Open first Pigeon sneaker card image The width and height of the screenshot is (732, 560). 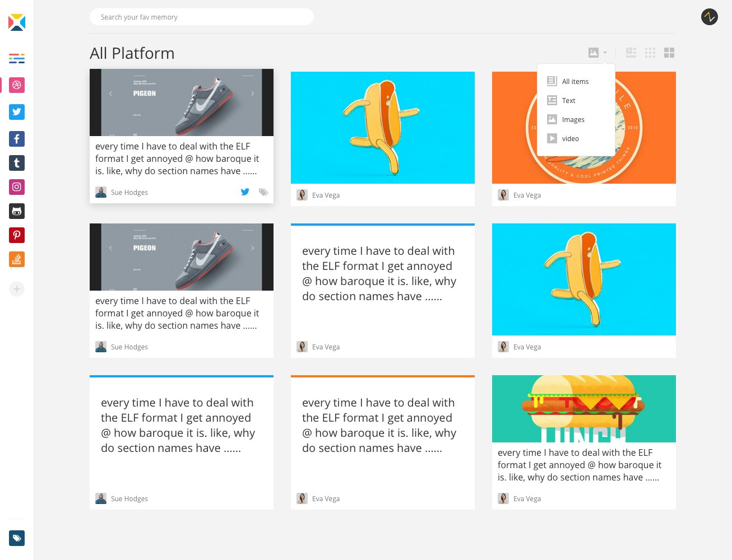pos(182,102)
